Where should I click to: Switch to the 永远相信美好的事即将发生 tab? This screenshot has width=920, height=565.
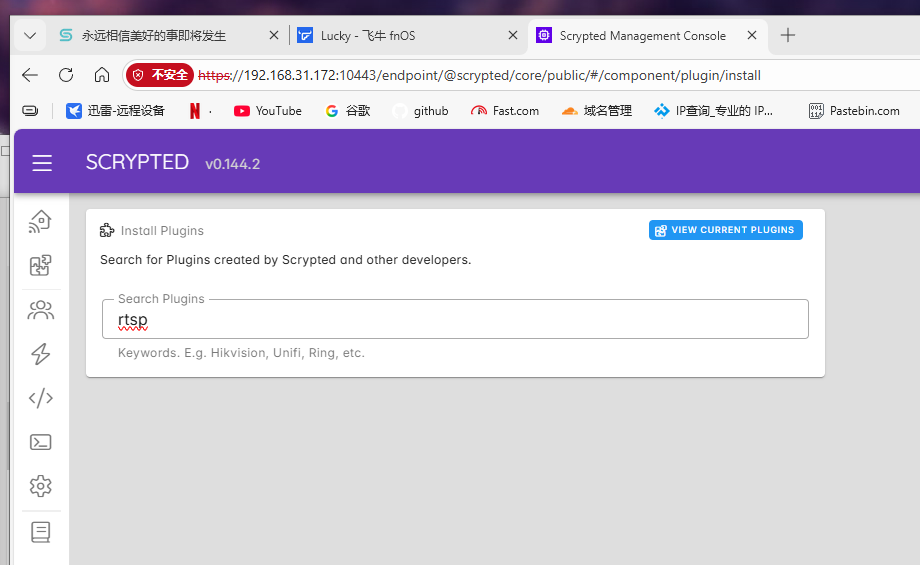pyautogui.click(x=169, y=36)
